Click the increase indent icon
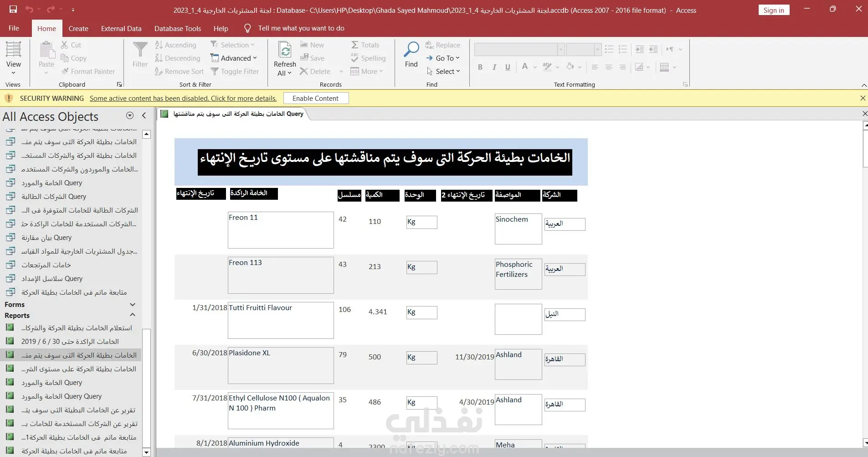This screenshot has height=457, width=868. 639,49
